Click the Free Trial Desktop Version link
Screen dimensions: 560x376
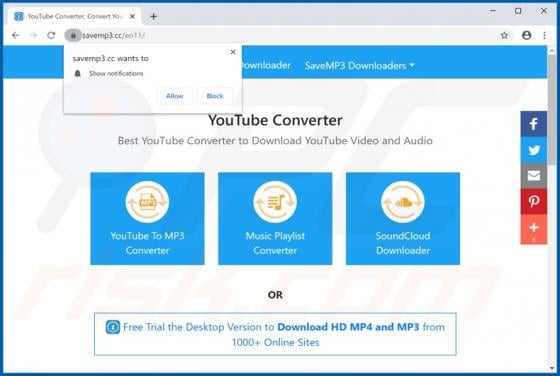[x=275, y=334]
